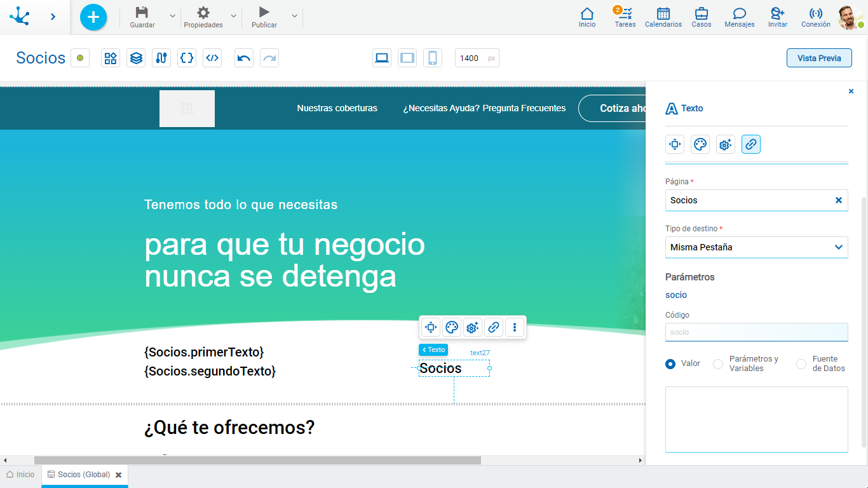The width and height of the screenshot is (868, 488).
Task: Click the Vista Previa button
Action: (819, 58)
